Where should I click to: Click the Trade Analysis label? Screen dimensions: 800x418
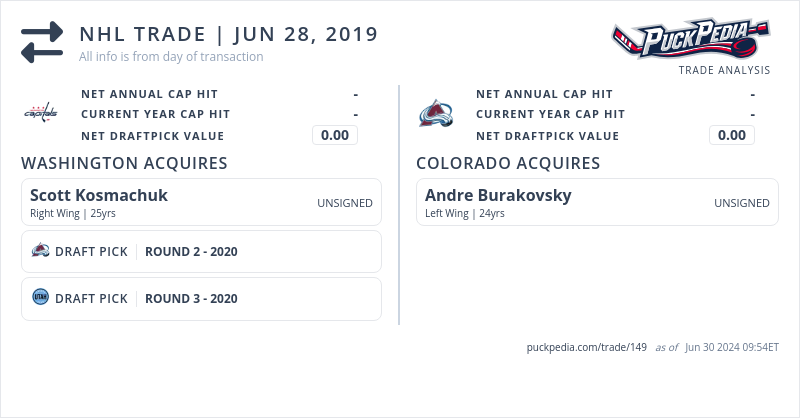pos(724,70)
